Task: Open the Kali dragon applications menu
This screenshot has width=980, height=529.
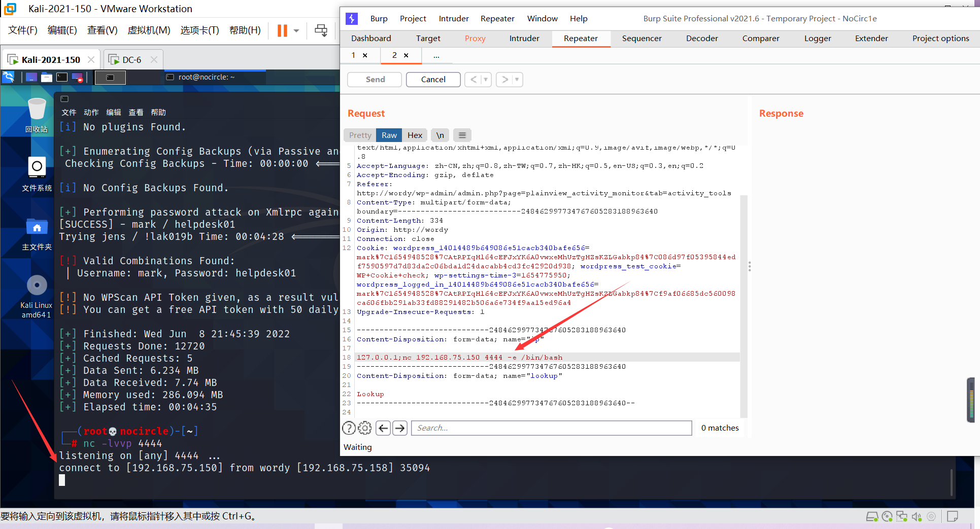Action: 8,77
